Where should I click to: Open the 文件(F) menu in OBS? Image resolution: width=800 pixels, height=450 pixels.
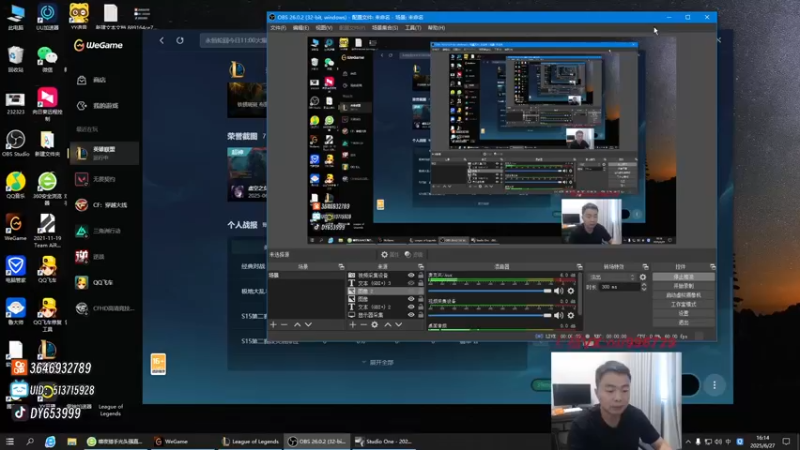point(278,28)
